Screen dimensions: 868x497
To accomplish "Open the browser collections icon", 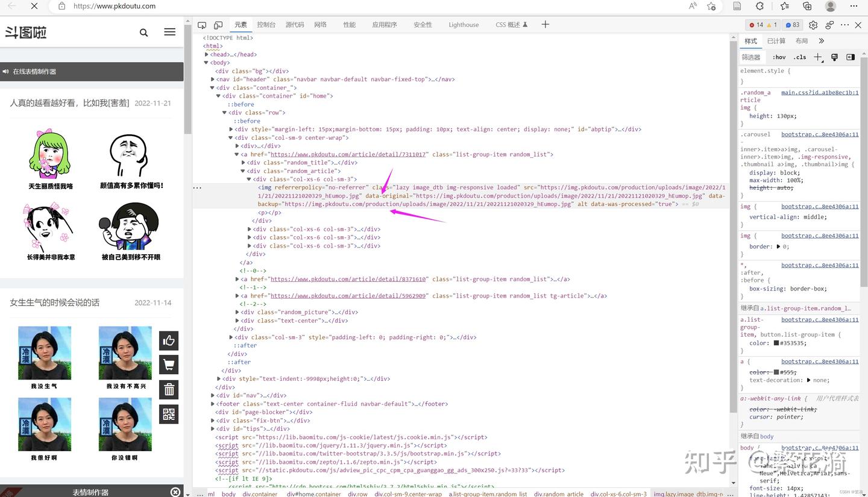I will tap(807, 6).
